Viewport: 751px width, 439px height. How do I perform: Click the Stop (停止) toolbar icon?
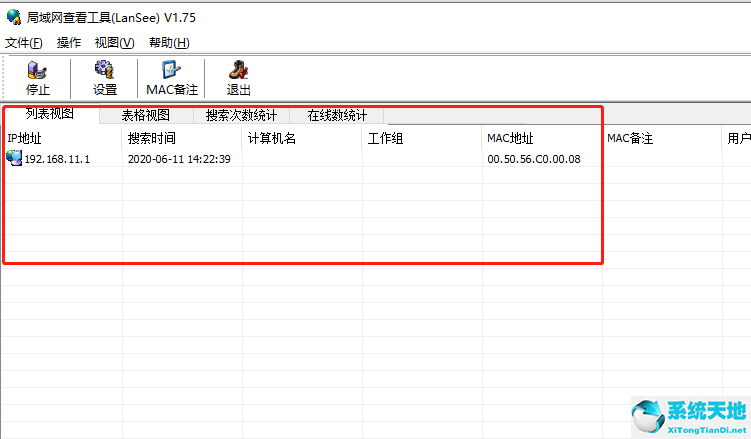point(37,71)
